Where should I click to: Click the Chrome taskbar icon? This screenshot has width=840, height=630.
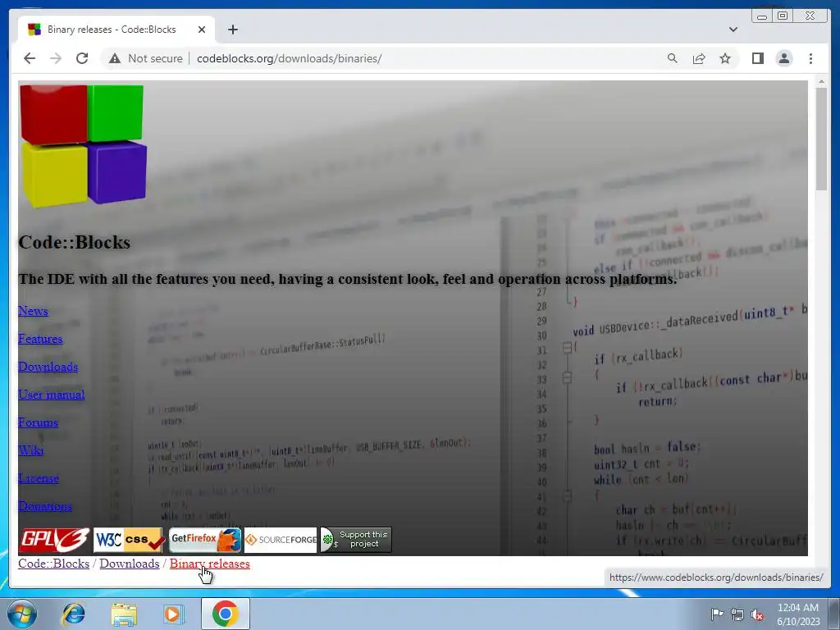coord(225,614)
